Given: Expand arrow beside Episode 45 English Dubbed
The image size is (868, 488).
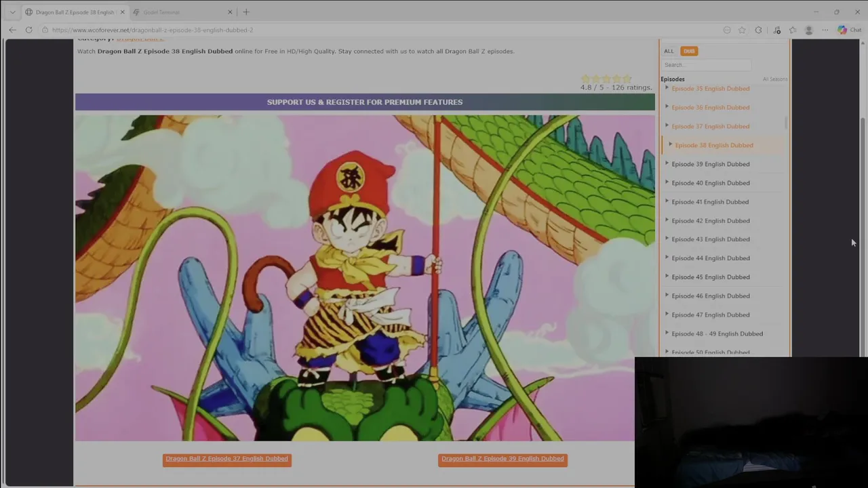Looking at the screenshot, I should coord(667,277).
